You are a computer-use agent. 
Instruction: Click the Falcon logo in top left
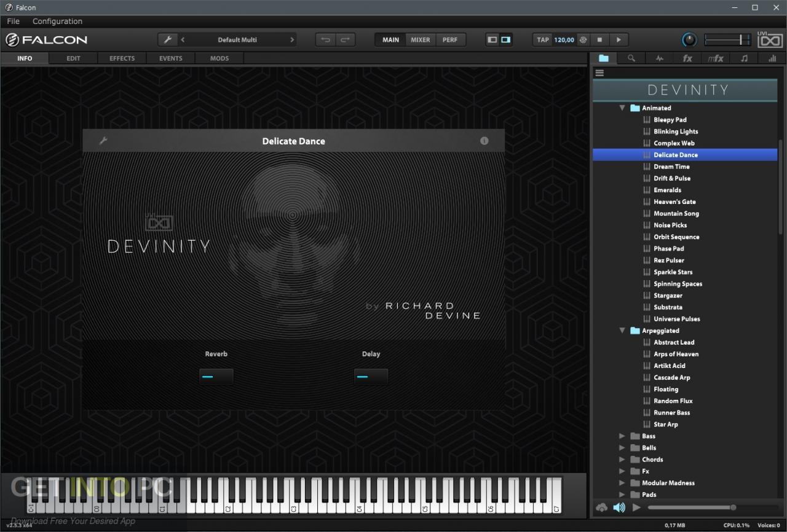pos(47,40)
